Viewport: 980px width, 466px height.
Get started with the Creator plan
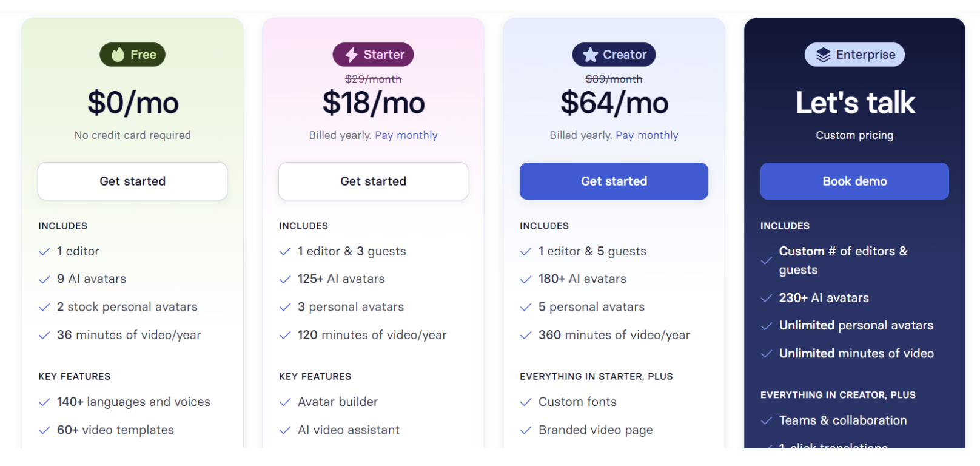click(614, 181)
